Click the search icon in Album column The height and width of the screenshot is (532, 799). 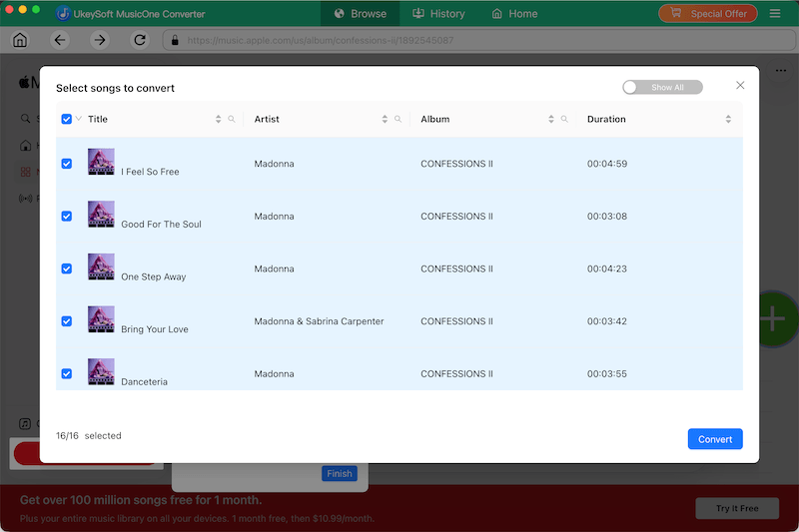click(x=564, y=119)
